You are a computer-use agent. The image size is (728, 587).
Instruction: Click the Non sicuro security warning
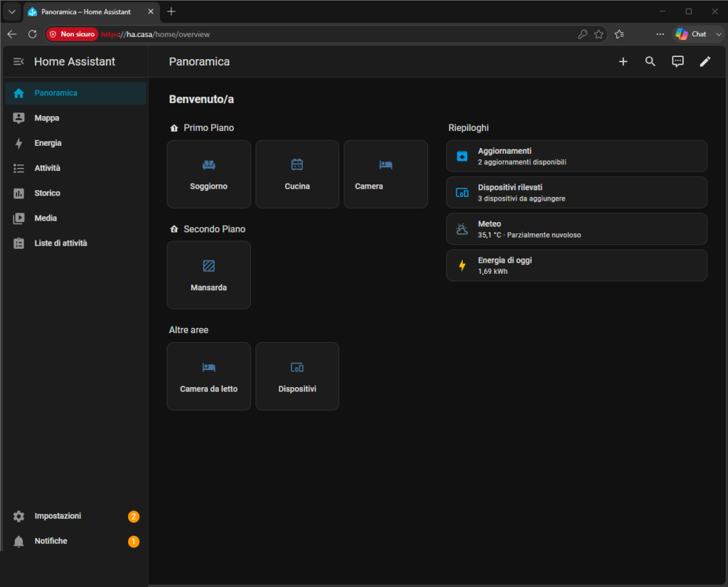point(73,34)
